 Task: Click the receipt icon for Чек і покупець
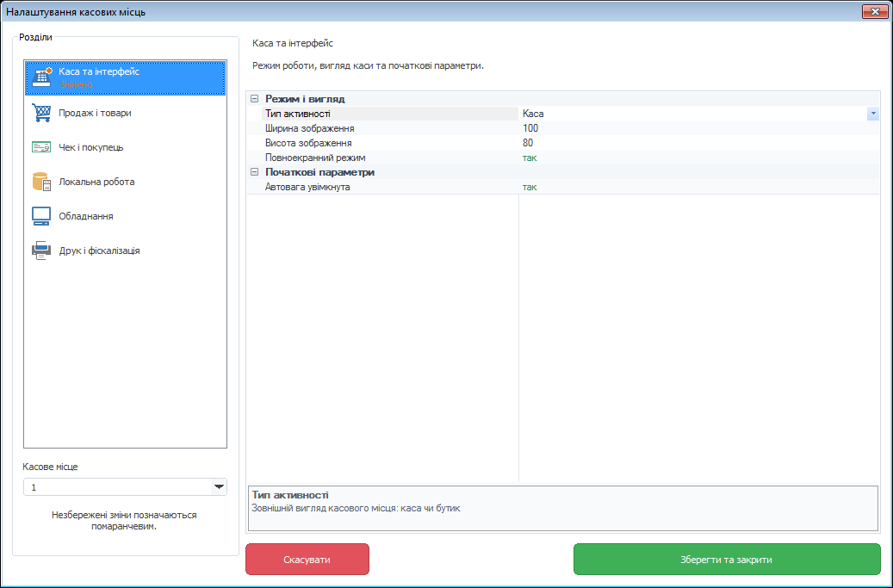pyautogui.click(x=41, y=147)
